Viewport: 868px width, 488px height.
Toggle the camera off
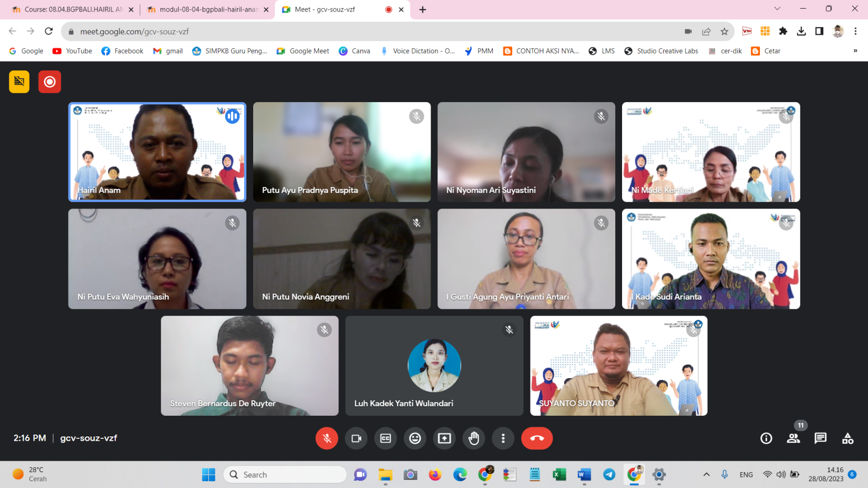(356, 438)
